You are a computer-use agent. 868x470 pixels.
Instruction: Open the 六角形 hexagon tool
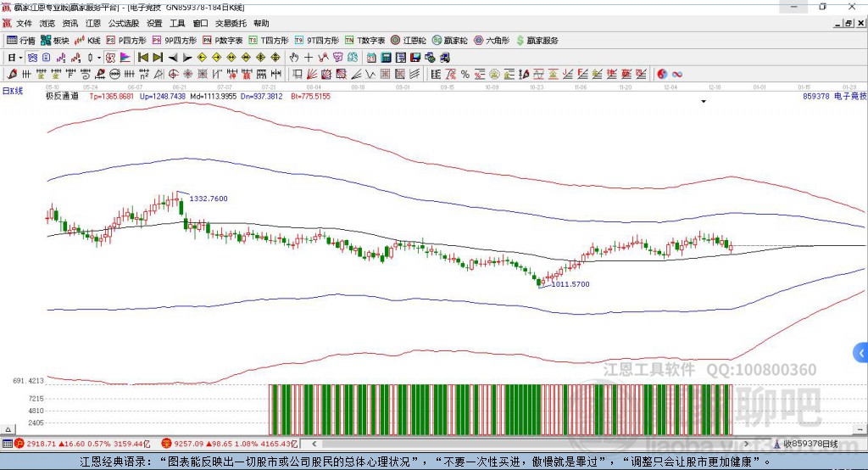pyautogui.click(x=490, y=40)
